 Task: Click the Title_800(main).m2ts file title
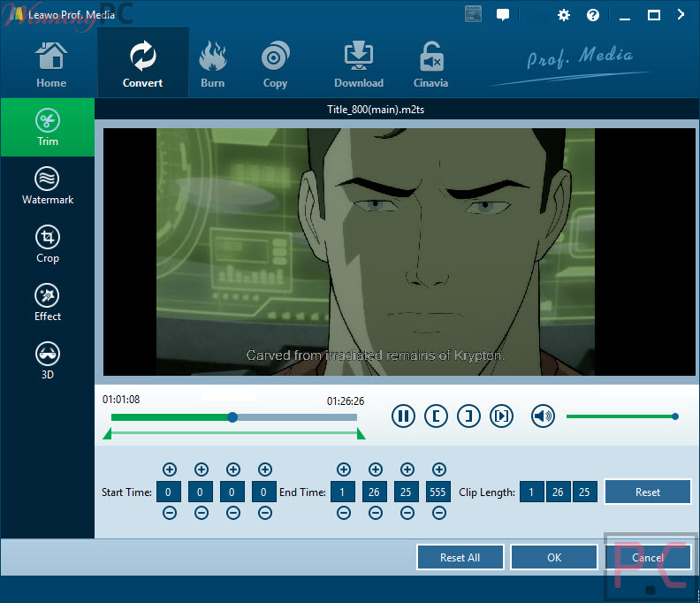[x=376, y=110]
